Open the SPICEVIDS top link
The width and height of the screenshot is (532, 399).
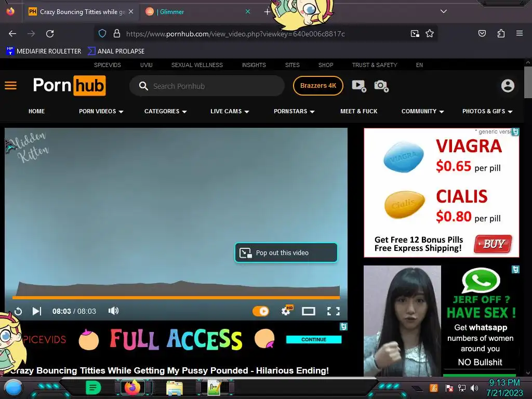click(107, 65)
